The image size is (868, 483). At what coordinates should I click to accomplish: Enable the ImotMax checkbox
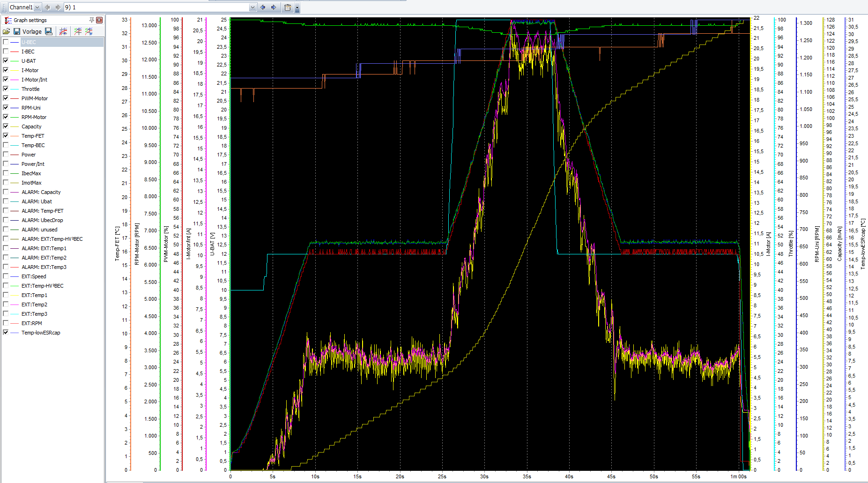tap(6, 183)
